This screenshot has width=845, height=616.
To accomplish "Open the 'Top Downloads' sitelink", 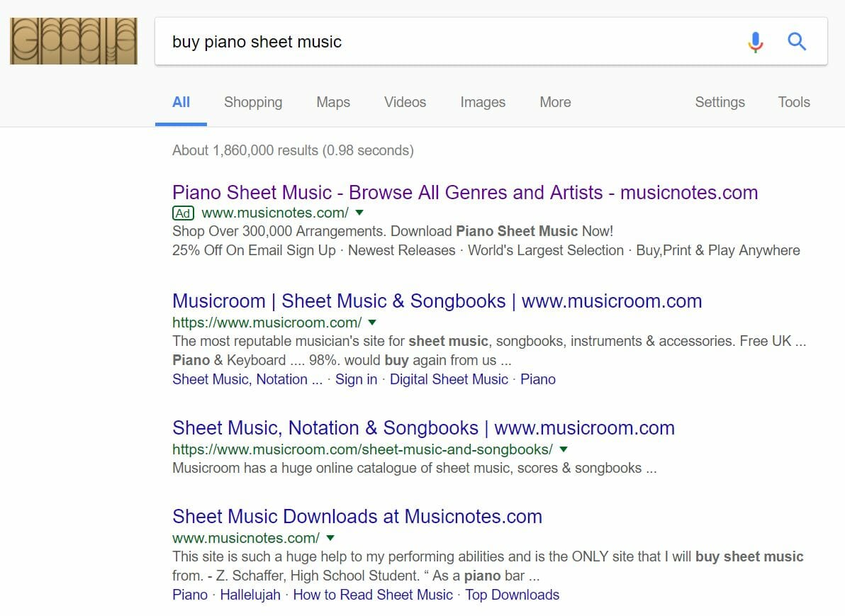I will click(513, 595).
